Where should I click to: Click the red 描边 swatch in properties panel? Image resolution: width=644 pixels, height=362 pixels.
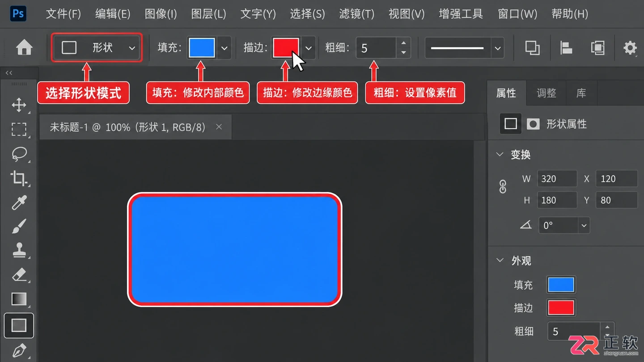point(561,307)
